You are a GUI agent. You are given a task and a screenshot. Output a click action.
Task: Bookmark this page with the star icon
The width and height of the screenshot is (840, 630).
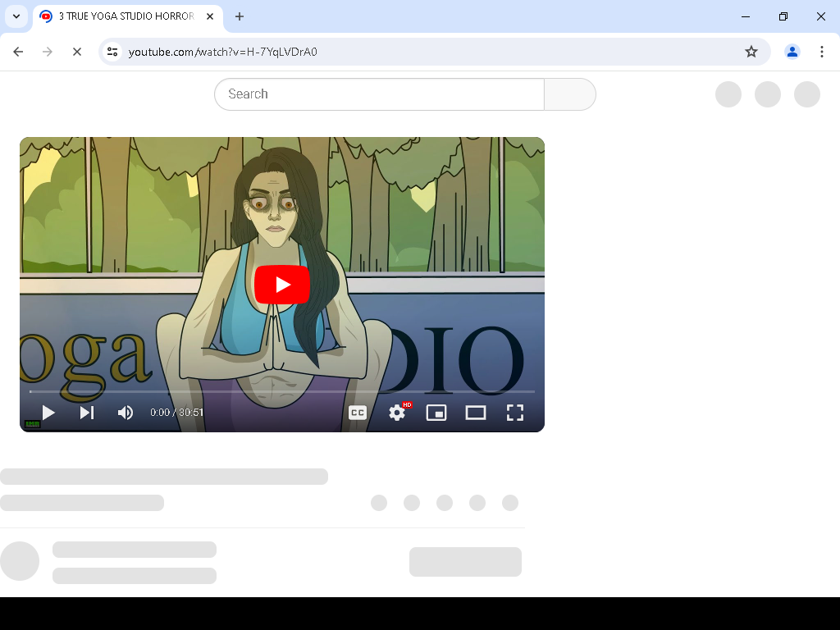coord(751,52)
